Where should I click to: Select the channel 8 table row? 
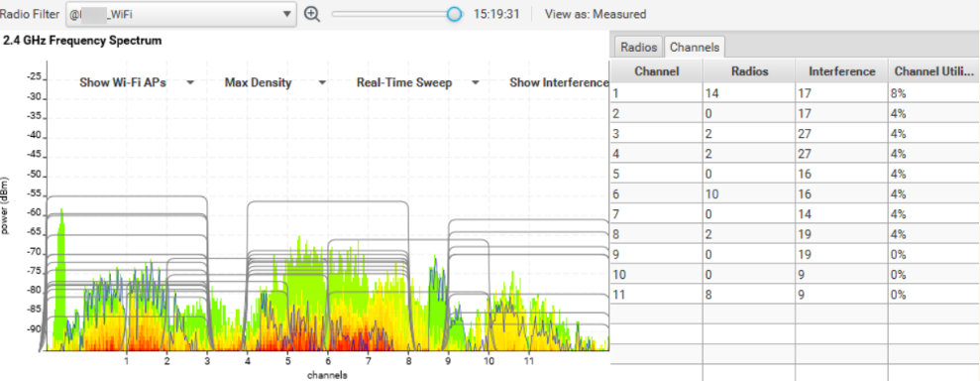[795, 234]
